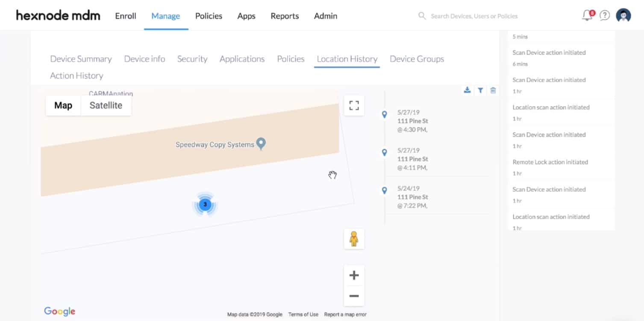Image resolution: width=644 pixels, height=321 pixels.
Task: Delete location history using the trash icon
Action: [x=493, y=90]
